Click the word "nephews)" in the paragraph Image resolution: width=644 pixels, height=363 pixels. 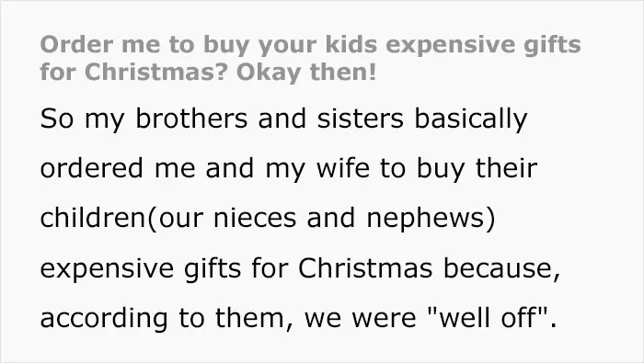click(x=431, y=220)
